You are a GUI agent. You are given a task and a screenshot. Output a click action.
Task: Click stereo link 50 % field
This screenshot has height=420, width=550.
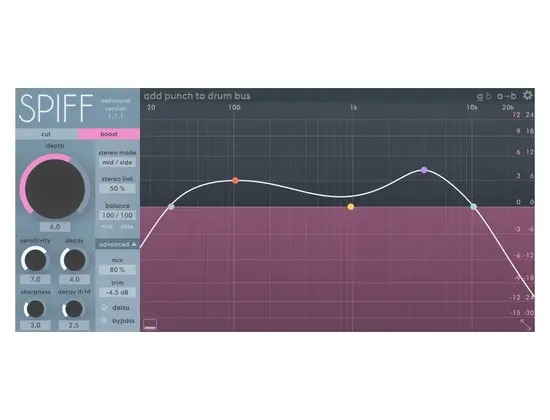117,188
